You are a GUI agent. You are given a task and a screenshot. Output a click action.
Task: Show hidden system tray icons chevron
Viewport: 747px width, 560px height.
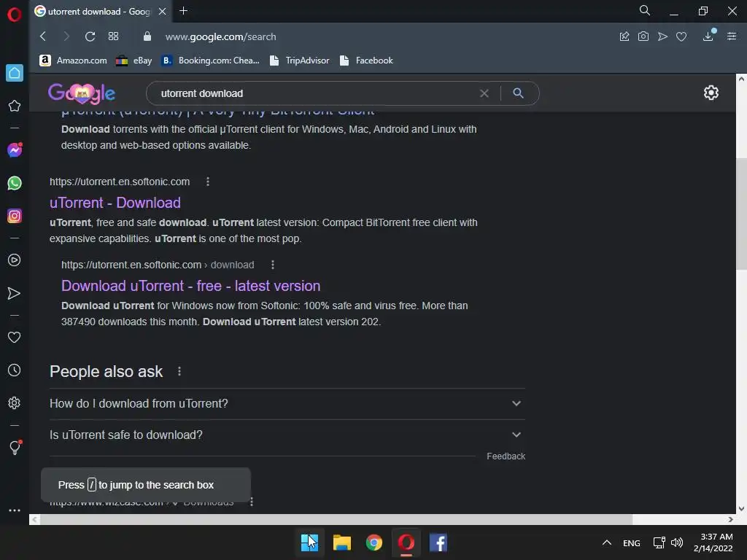click(x=606, y=542)
